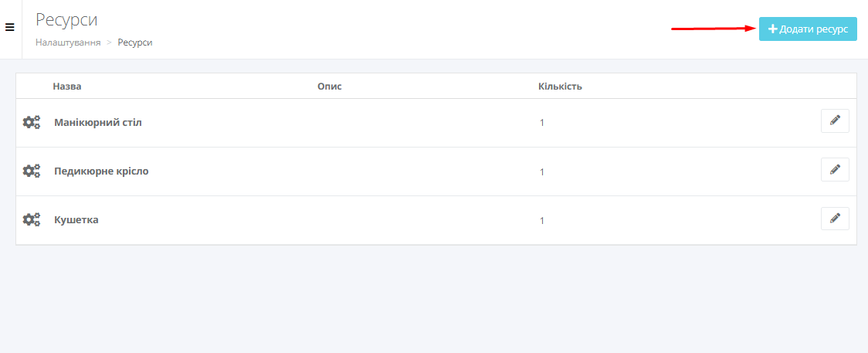This screenshot has width=868, height=353.
Task: Edit Манікюрний стіл with the pencil icon
Action: 835,120
